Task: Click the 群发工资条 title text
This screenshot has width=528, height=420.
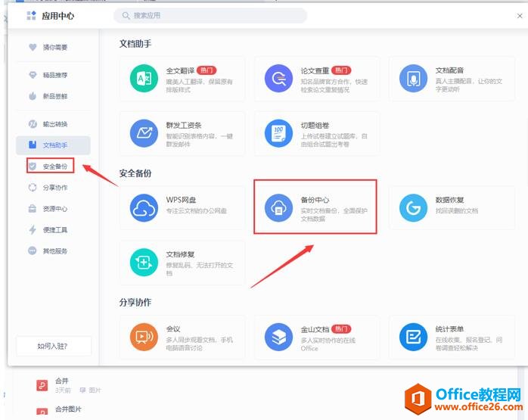Action: point(184,126)
